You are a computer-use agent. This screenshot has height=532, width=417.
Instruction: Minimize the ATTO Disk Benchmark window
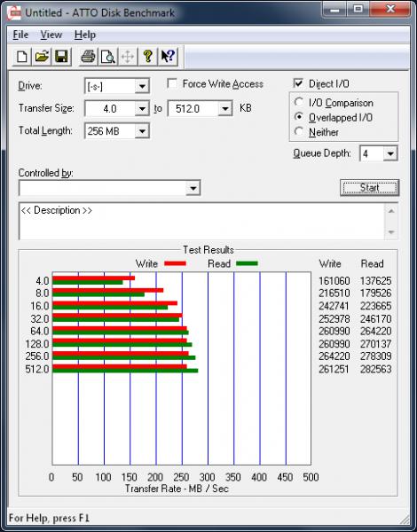point(334,10)
